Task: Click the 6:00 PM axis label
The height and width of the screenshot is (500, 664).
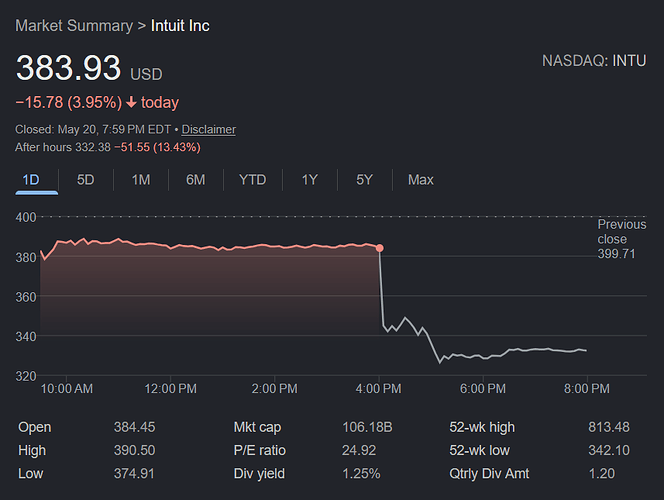Action: click(x=483, y=389)
